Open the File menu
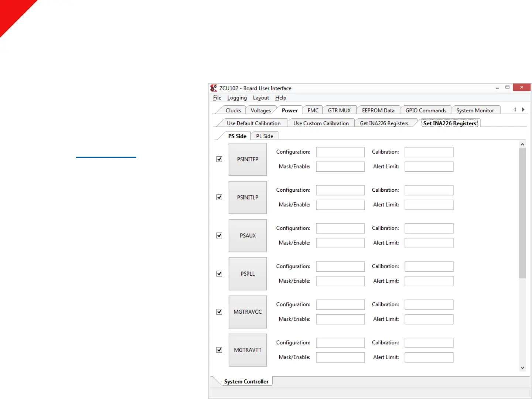The width and height of the screenshot is (532, 399). pyautogui.click(x=217, y=98)
